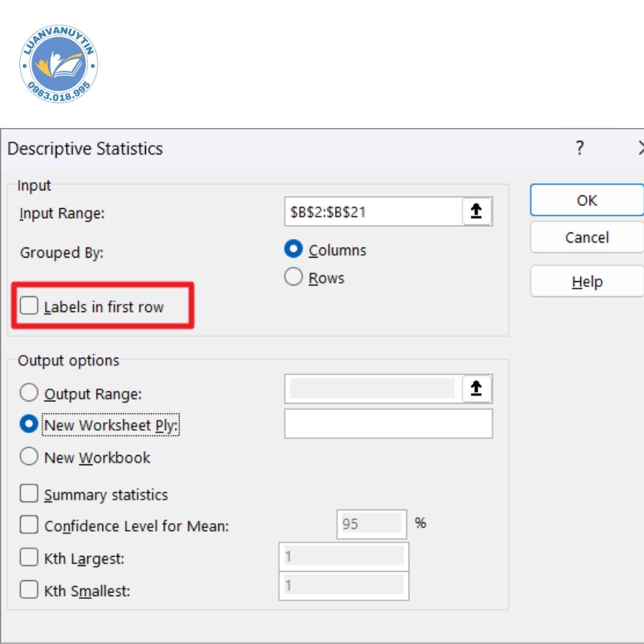
Task: Click inside the Input Range field
Action: pos(372,212)
